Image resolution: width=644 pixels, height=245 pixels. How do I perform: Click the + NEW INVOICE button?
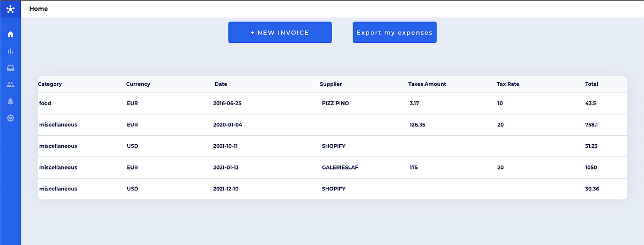tap(280, 32)
